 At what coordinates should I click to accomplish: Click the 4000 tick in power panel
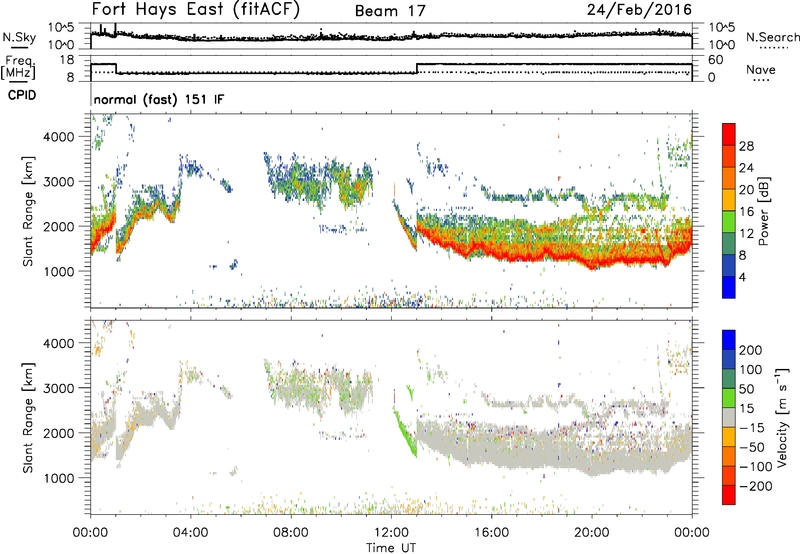point(59,137)
